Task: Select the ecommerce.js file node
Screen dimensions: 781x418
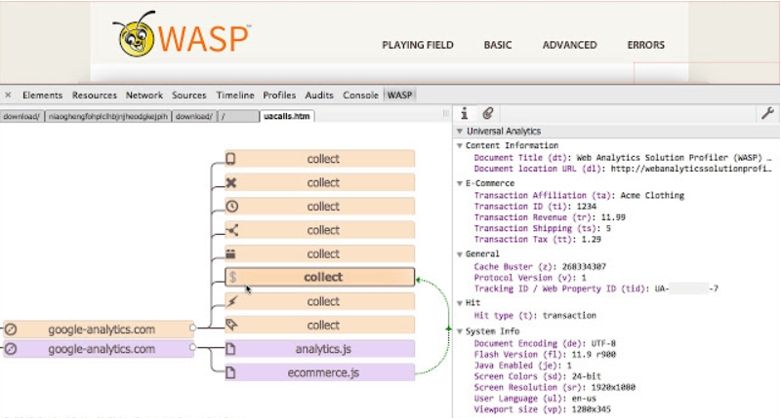Action: click(319, 373)
